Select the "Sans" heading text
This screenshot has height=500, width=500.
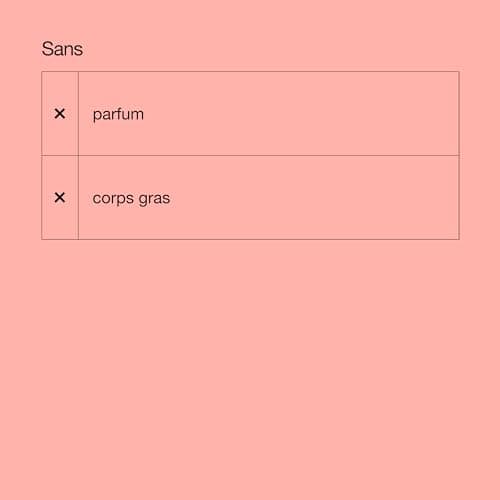click(x=62, y=49)
